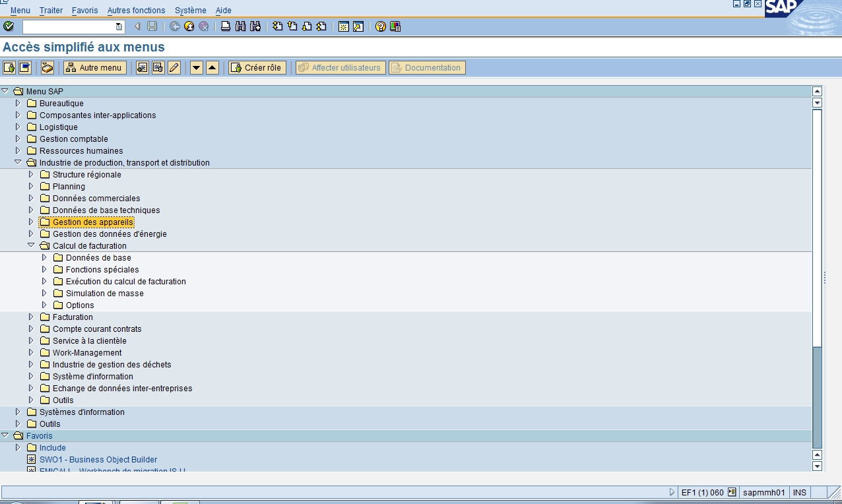Click the Créer rôle button
Viewport: 842px width, 504px height.
pos(257,67)
